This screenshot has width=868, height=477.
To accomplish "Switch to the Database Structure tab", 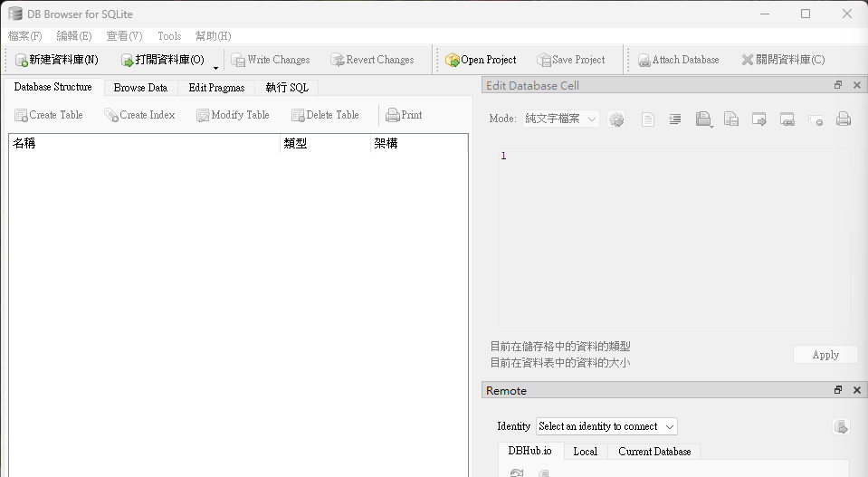I will click(x=53, y=87).
